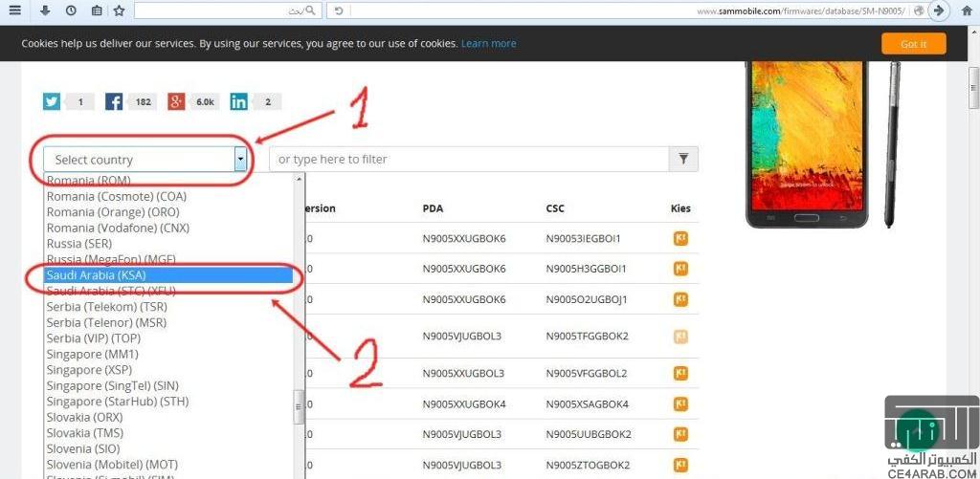Click the country list scrollbar thumb

[300, 407]
